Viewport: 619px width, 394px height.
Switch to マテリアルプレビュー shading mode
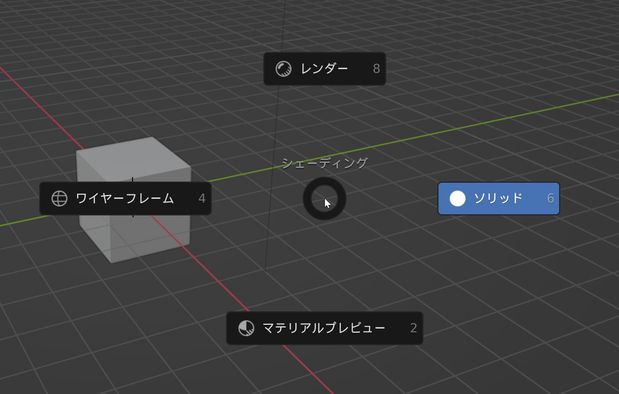tap(325, 328)
